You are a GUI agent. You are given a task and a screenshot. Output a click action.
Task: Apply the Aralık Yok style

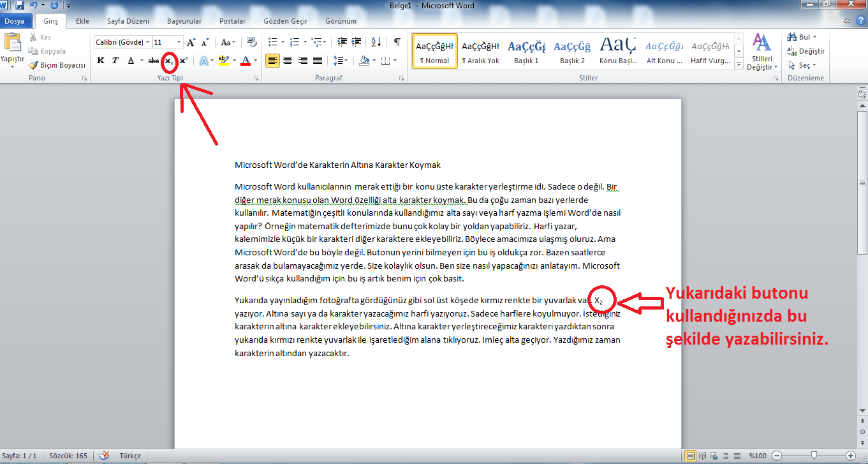coord(481,51)
